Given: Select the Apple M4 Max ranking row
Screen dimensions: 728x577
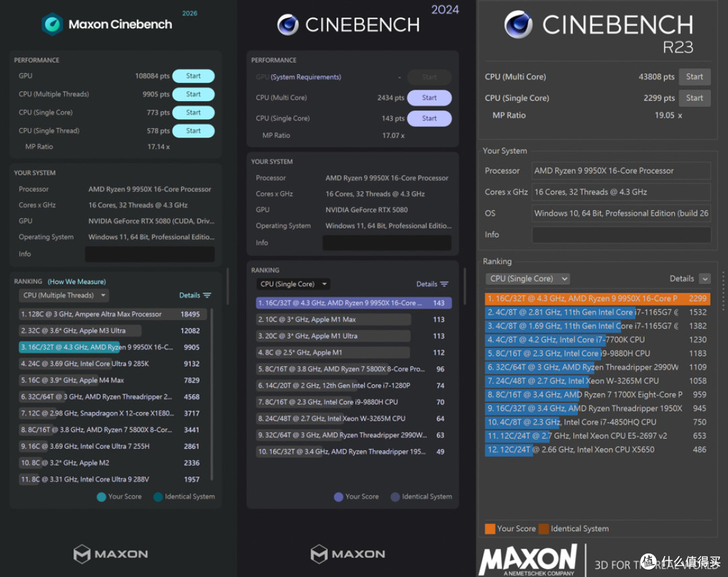Looking at the screenshot, I should [x=113, y=380].
